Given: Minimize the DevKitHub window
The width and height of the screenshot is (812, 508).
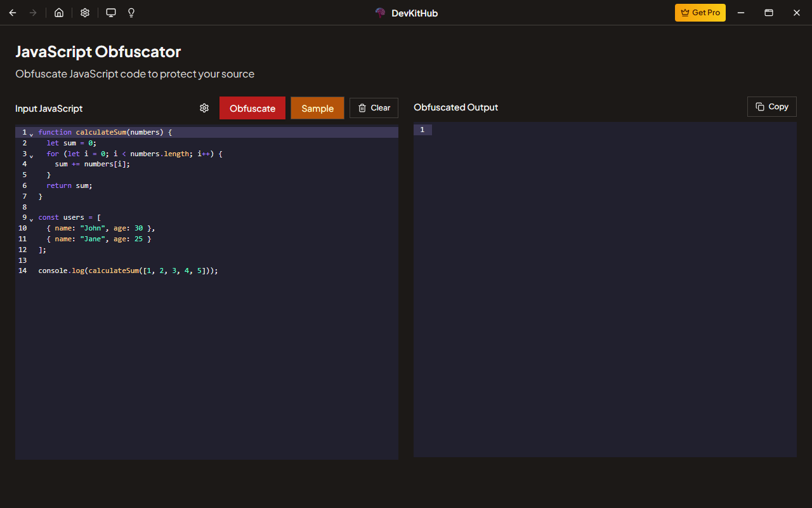Looking at the screenshot, I should [740, 13].
